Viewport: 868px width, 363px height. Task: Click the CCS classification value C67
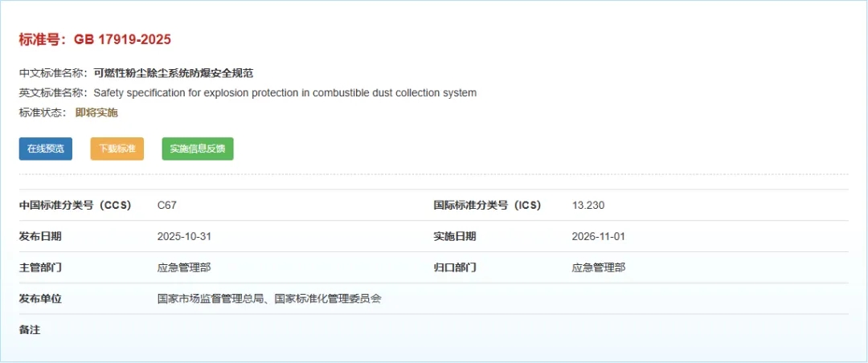coord(166,205)
